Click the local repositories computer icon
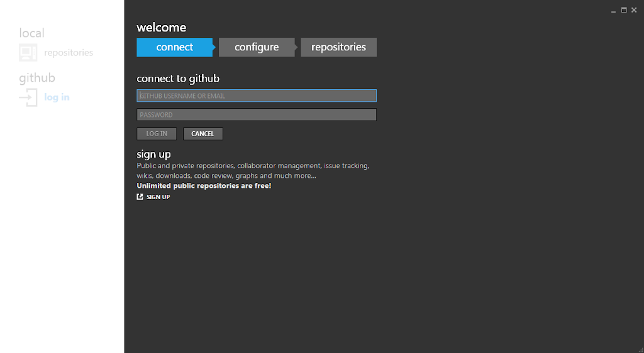Image resolution: width=644 pixels, height=353 pixels. 28,53
